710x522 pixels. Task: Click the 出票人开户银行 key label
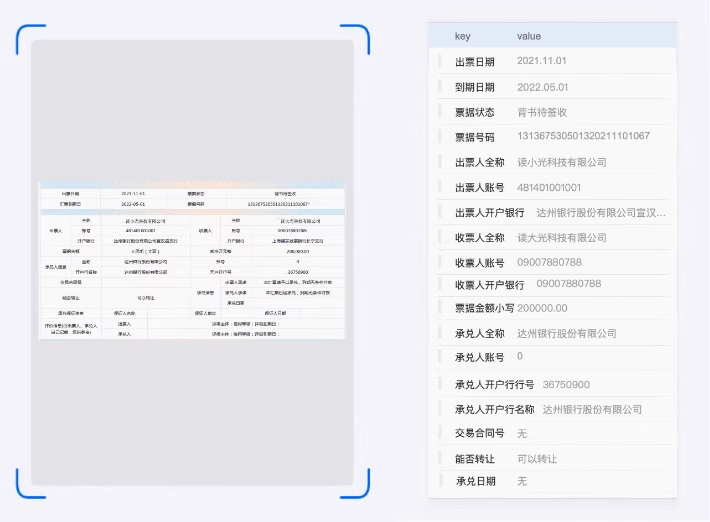point(489,212)
